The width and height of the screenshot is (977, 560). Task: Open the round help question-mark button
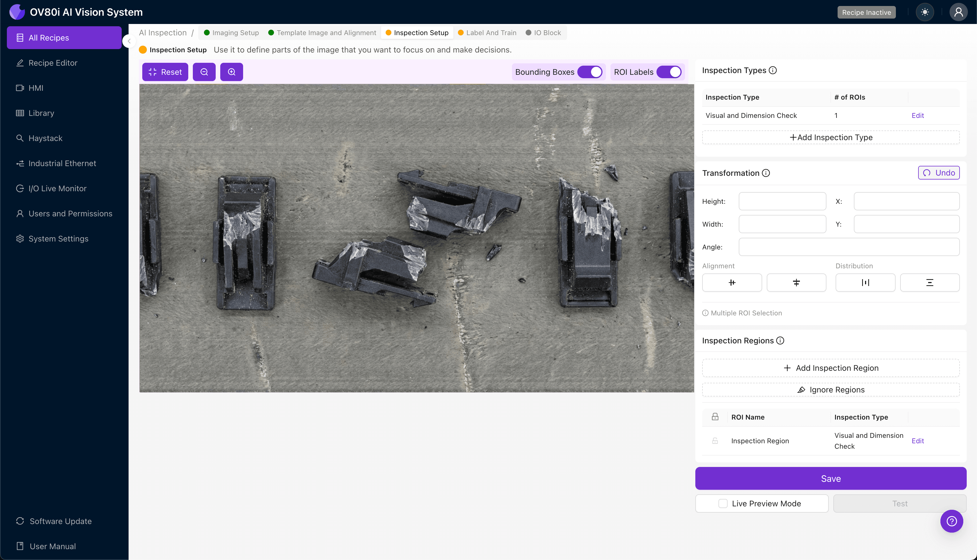[951, 521]
